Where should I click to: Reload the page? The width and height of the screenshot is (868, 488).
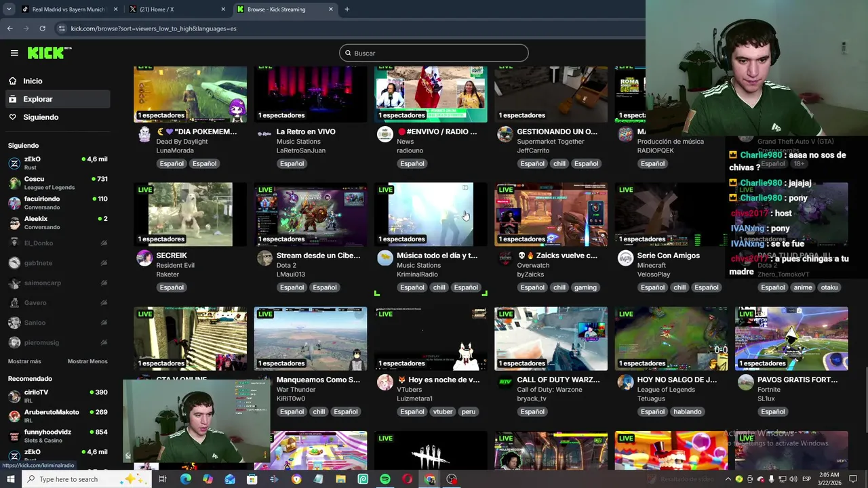[42, 28]
